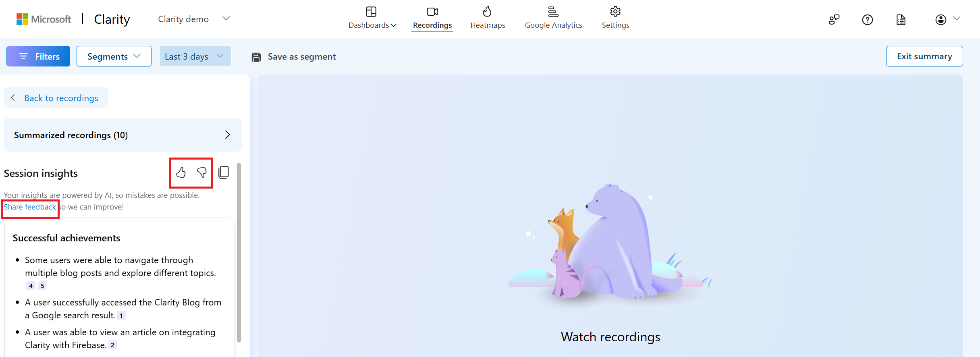980x357 pixels.
Task: Click the Recordings camera icon
Action: (x=432, y=12)
